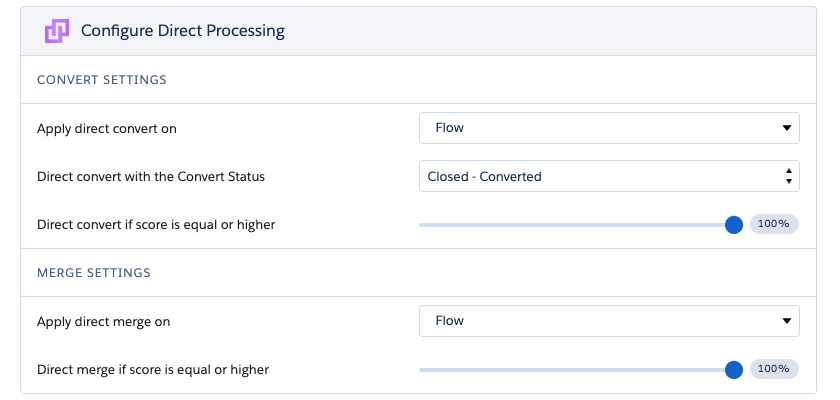
Task: Click the arrow on the direct merge Flow dropdown
Action: 786,321
